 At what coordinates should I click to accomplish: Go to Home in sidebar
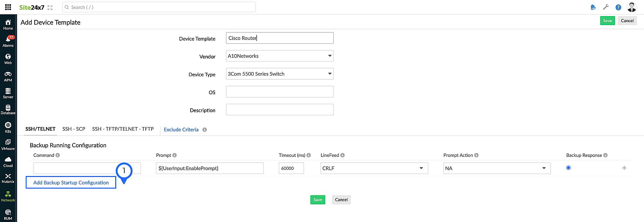coord(8,24)
